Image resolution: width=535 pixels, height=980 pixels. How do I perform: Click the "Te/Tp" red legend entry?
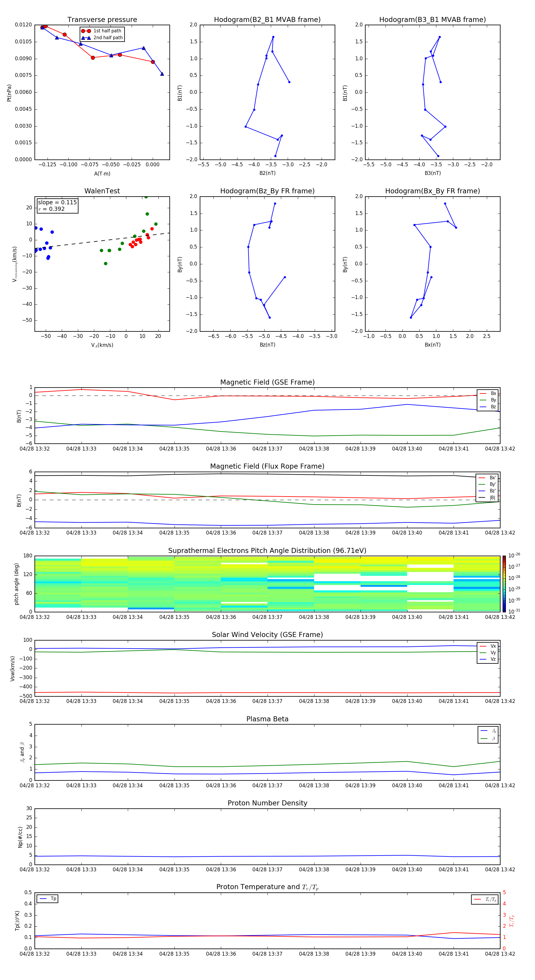click(485, 899)
